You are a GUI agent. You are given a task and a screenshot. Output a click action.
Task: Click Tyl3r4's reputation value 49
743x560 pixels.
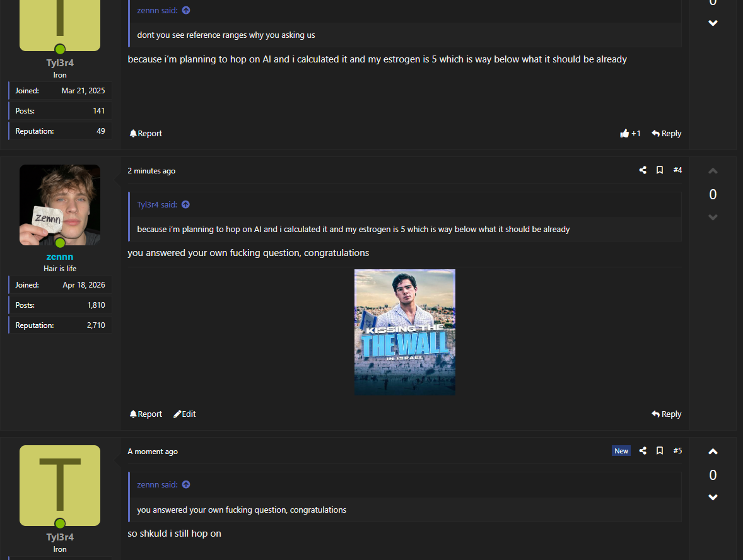pyautogui.click(x=100, y=131)
